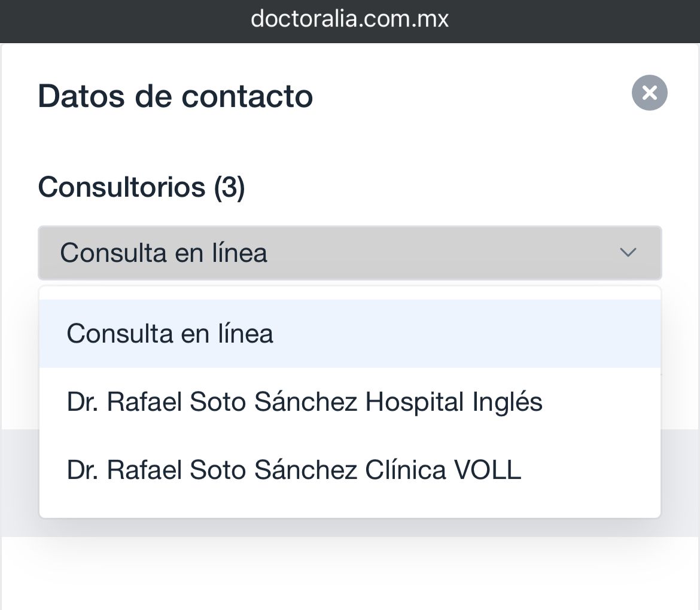Image resolution: width=700 pixels, height=610 pixels.
Task: Tap the gray circular X icon
Action: click(649, 93)
